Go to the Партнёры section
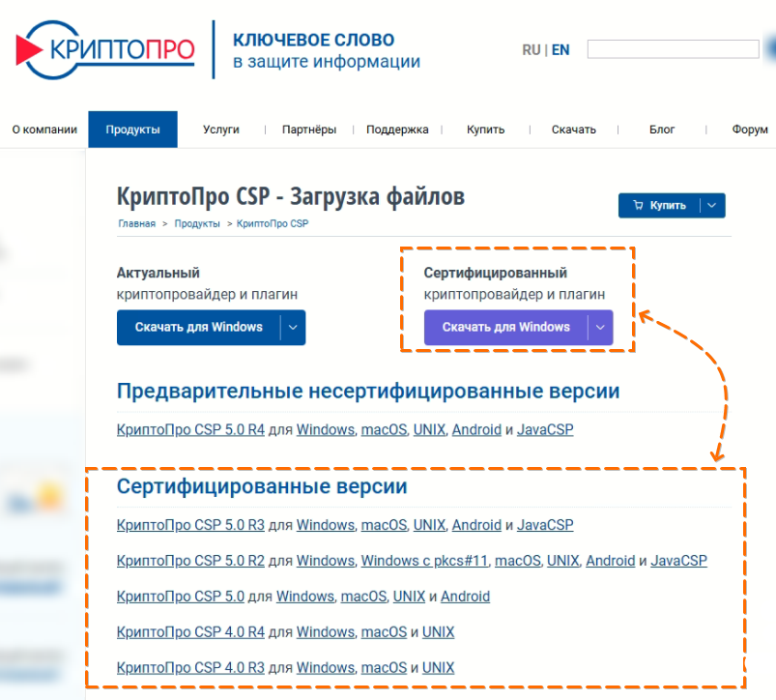Viewport: 776px width, 700px height. coord(309,130)
